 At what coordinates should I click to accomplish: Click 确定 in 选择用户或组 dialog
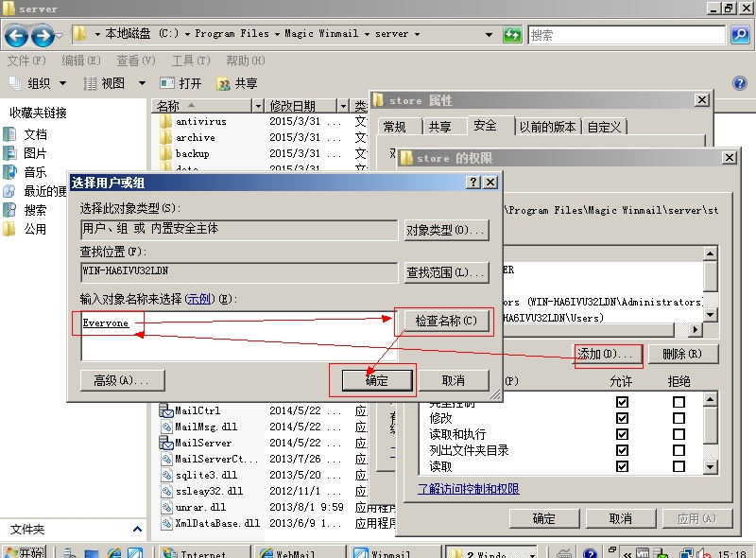point(376,380)
